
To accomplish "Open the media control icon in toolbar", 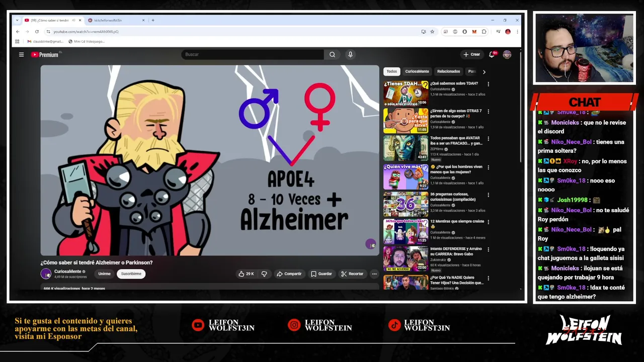I will coord(498,32).
